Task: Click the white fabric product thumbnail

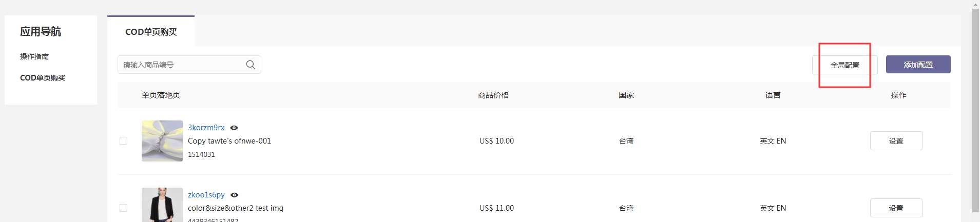Action: pos(162,141)
